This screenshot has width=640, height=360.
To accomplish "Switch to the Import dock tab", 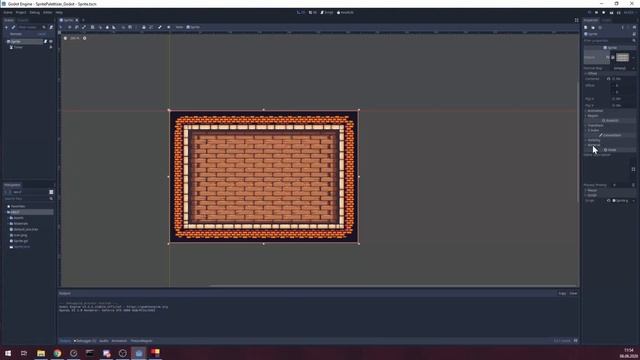I will [23, 20].
